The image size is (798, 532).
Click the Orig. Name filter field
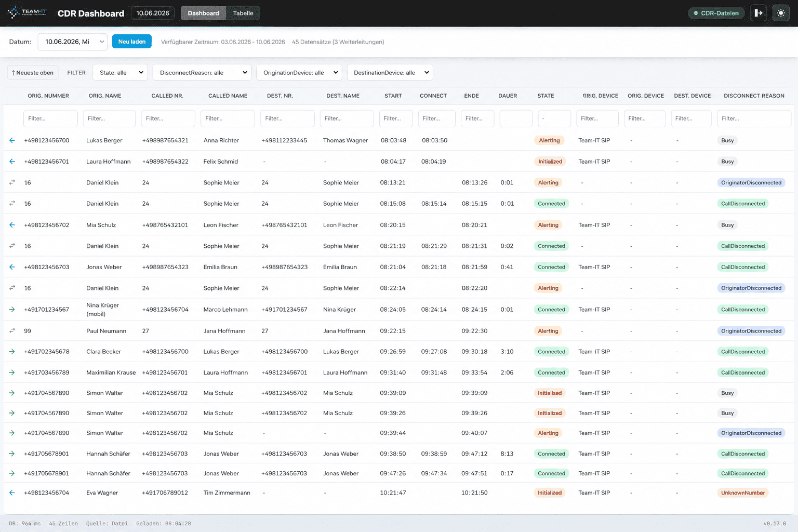click(109, 118)
